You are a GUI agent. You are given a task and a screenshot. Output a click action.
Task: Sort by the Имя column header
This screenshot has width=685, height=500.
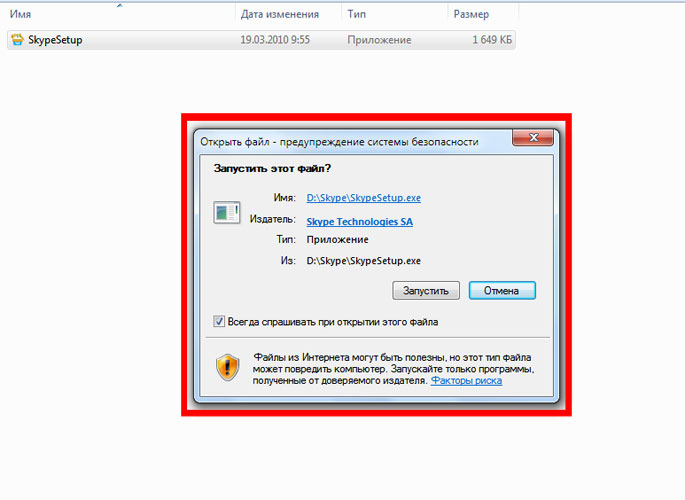click(20, 14)
